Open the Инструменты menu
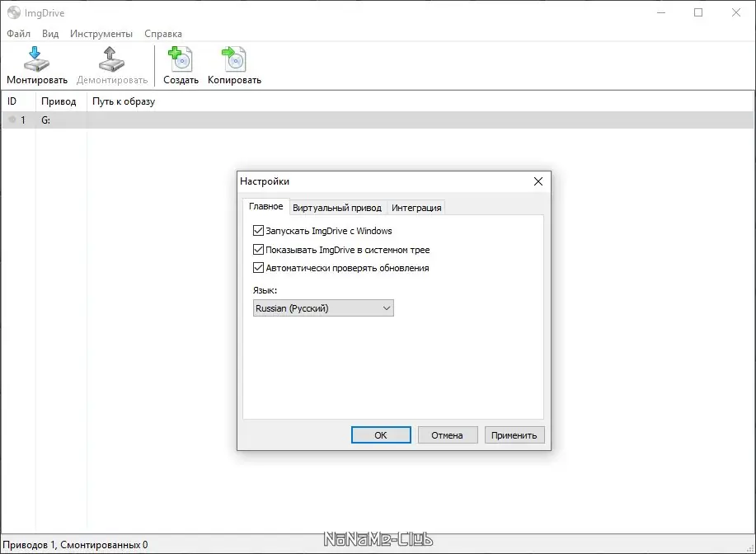 [101, 34]
